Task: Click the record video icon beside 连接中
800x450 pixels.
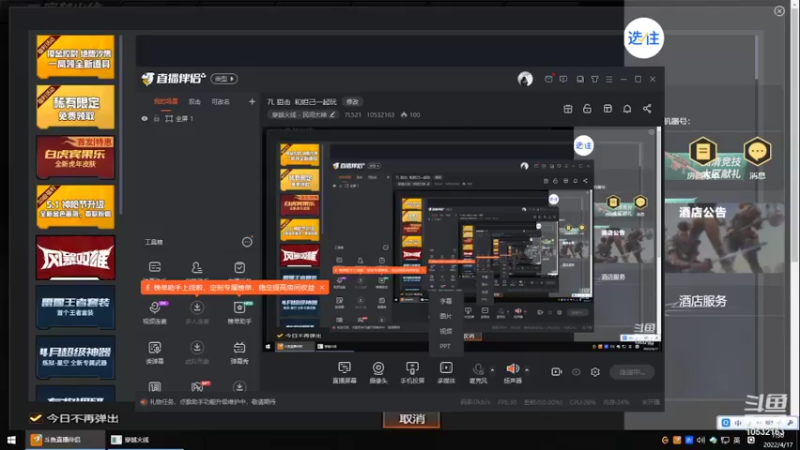Action: click(x=557, y=372)
